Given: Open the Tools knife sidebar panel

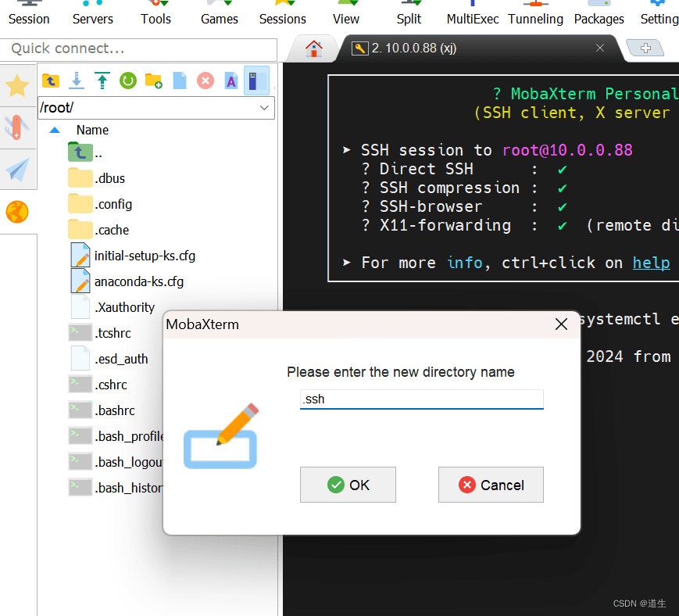Looking at the screenshot, I should click(17, 127).
